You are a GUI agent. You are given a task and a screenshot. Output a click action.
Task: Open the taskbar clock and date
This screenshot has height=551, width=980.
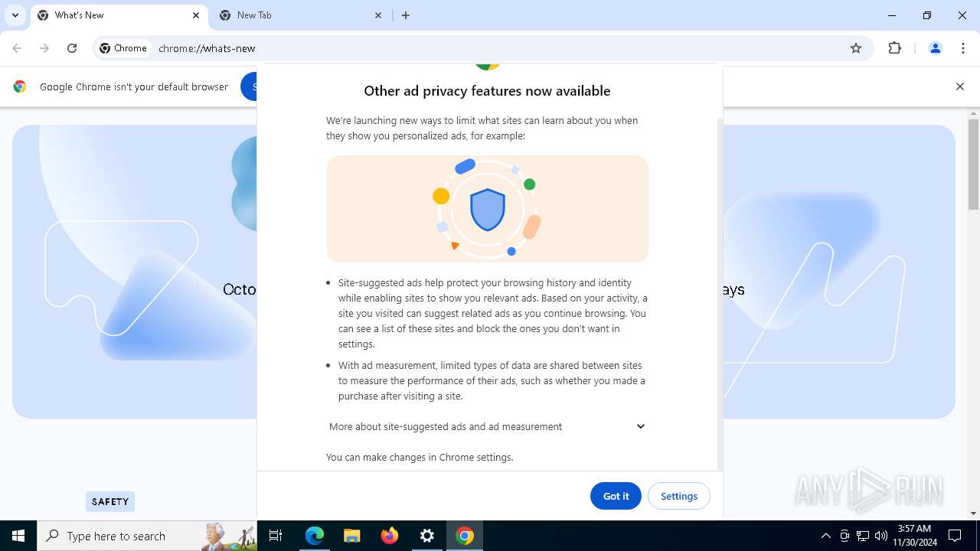915,536
